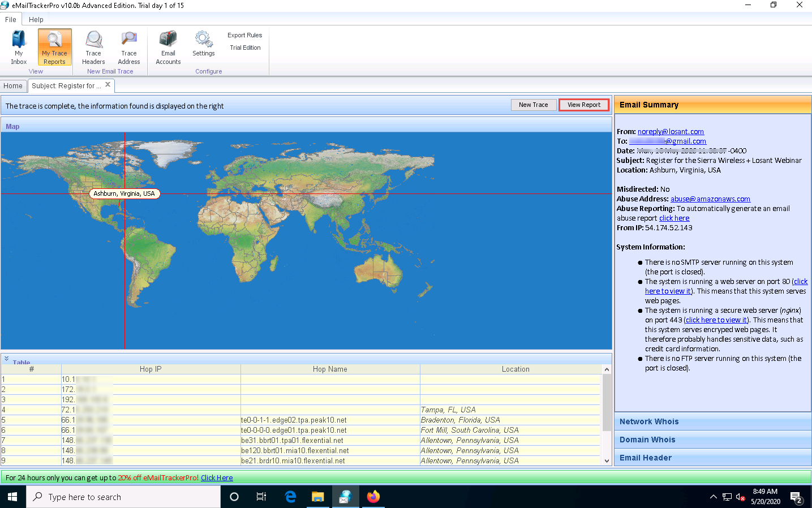812x508 pixels.
Task: Select hop te0-0-1-1.edge02.tpa.peak10.net
Action: click(x=294, y=420)
